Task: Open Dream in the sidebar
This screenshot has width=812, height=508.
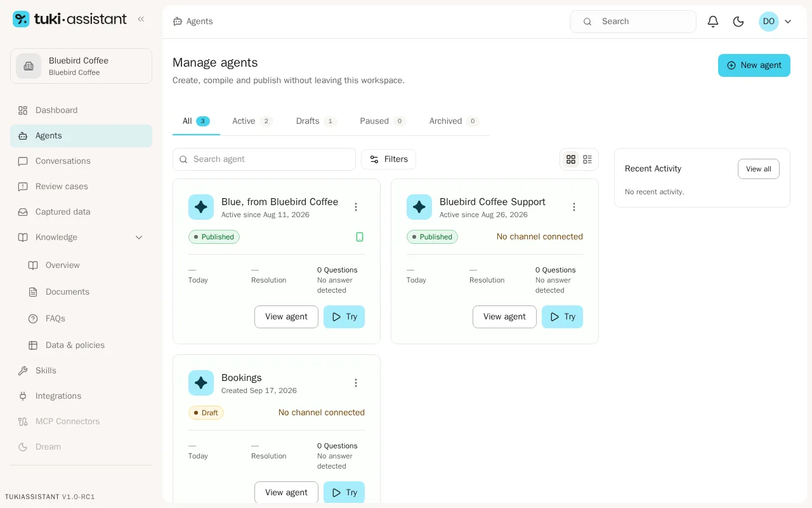Action: tap(81, 447)
